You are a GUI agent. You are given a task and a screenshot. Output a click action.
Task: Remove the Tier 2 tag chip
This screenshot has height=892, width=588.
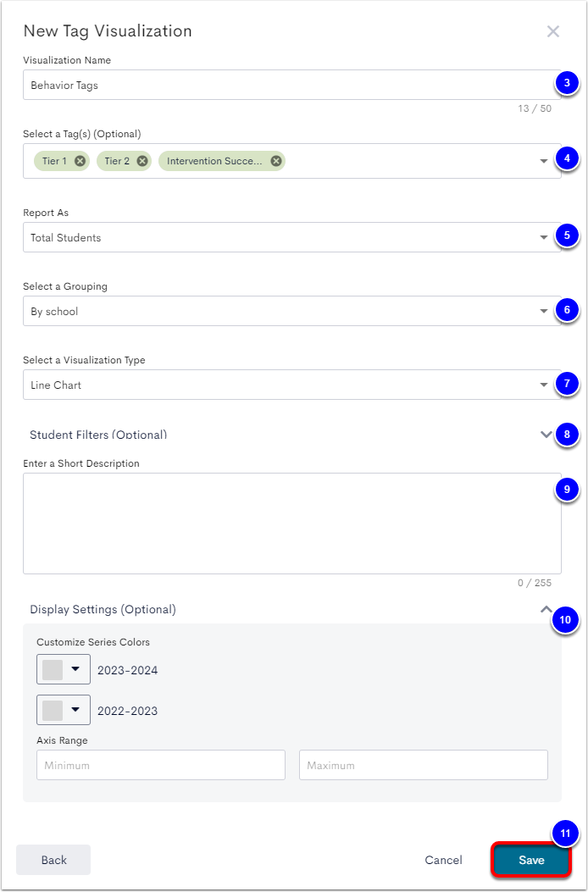point(142,161)
